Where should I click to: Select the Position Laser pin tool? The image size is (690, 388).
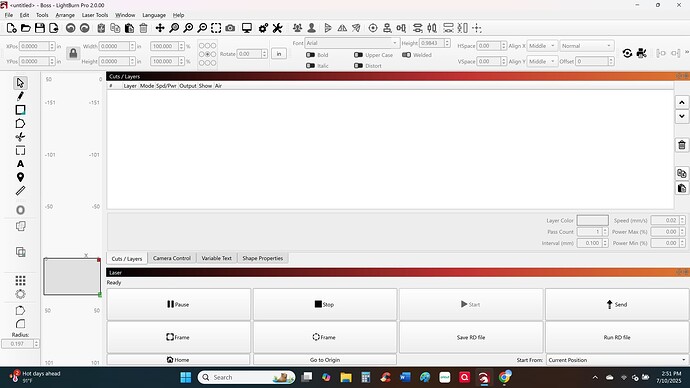[20, 177]
